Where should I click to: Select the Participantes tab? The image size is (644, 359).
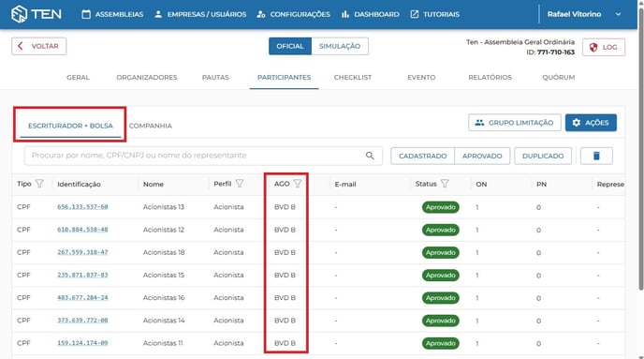(284, 77)
